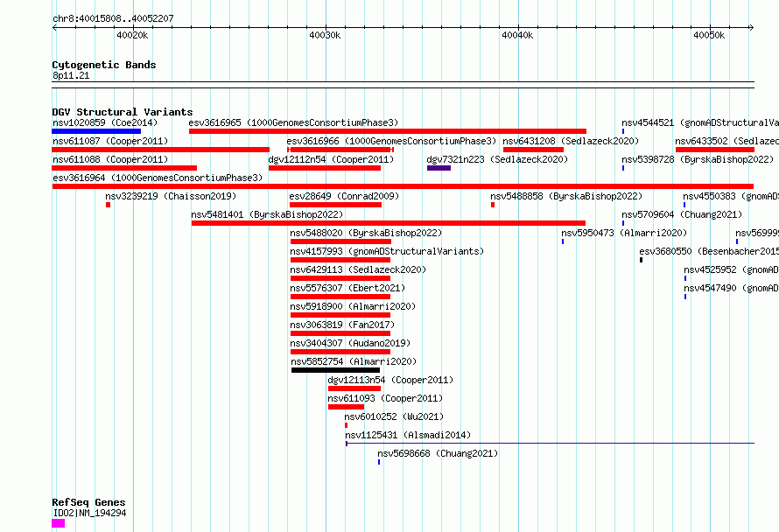Open the nsv5481401 (ByrskaBishop2022) label
The width and height of the screenshot is (779, 532).
[267, 214]
